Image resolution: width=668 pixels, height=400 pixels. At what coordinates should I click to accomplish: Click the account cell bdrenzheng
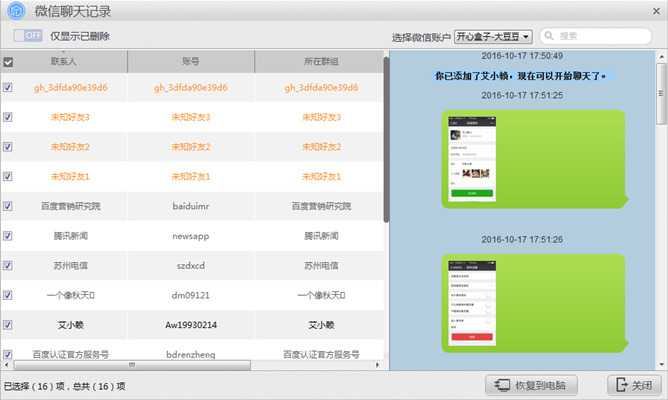[191, 354]
